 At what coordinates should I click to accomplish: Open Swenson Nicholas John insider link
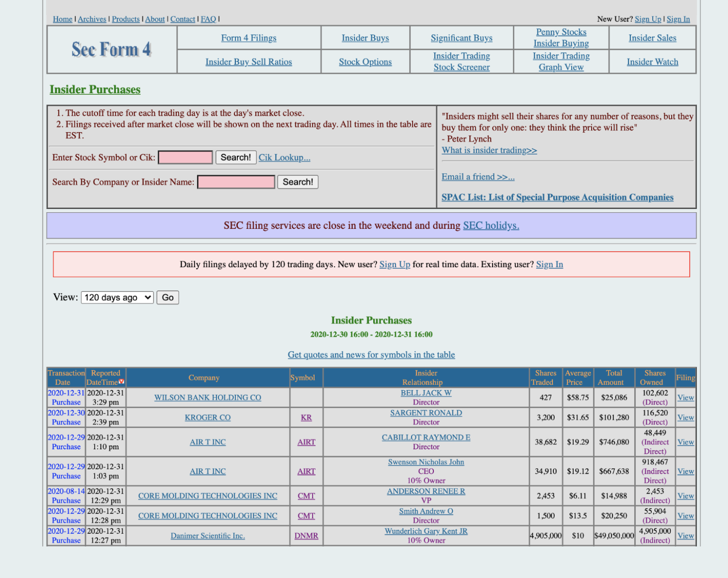(426, 462)
